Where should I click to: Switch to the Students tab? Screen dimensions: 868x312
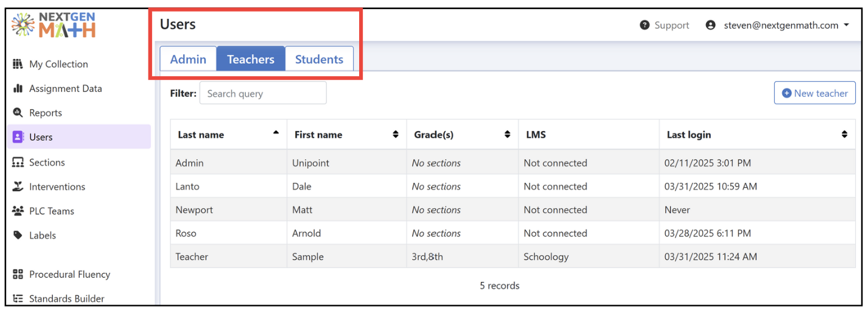click(x=319, y=59)
